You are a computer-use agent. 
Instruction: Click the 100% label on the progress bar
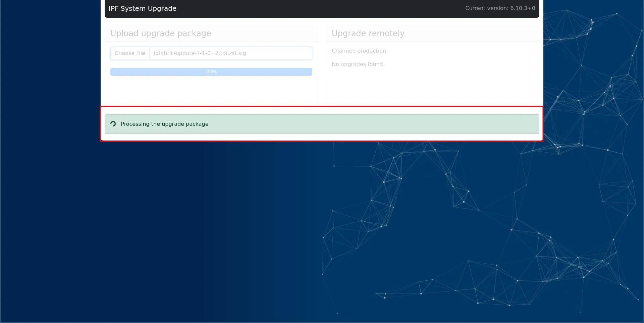211,72
